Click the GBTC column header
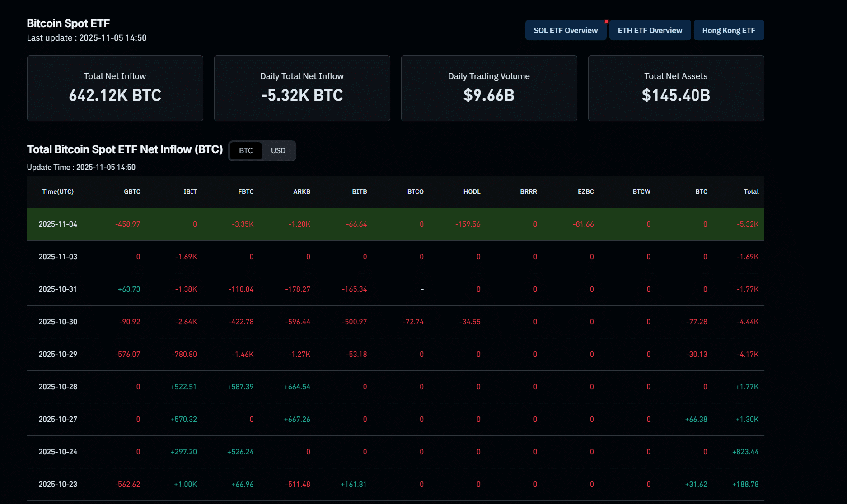The width and height of the screenshot is (847, 504). [x=132, y=191]
